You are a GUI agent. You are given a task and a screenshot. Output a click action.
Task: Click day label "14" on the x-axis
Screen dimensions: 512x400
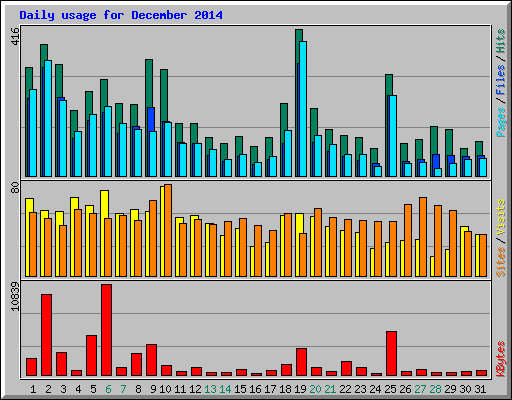click(x=225, y=389)
